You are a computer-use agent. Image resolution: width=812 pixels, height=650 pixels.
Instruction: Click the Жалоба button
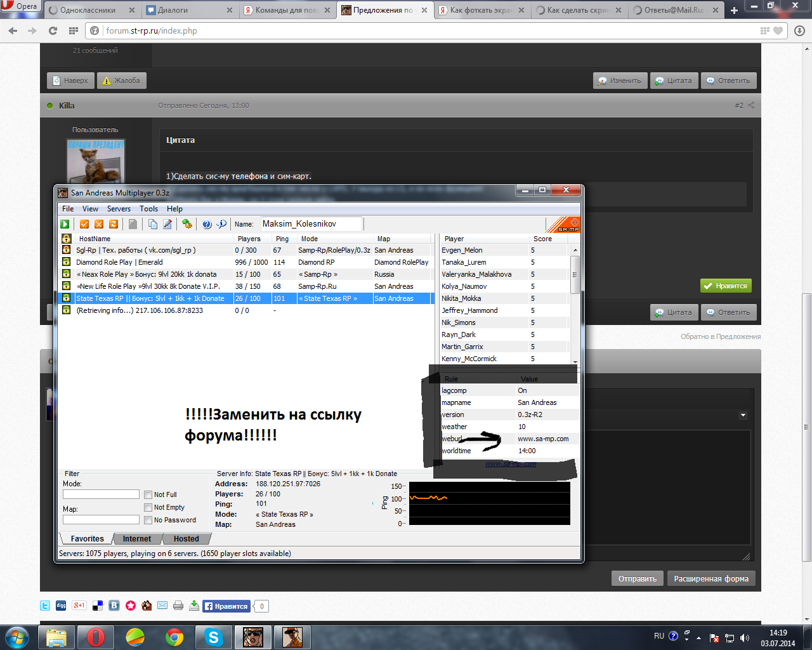(x=122, y=81)
